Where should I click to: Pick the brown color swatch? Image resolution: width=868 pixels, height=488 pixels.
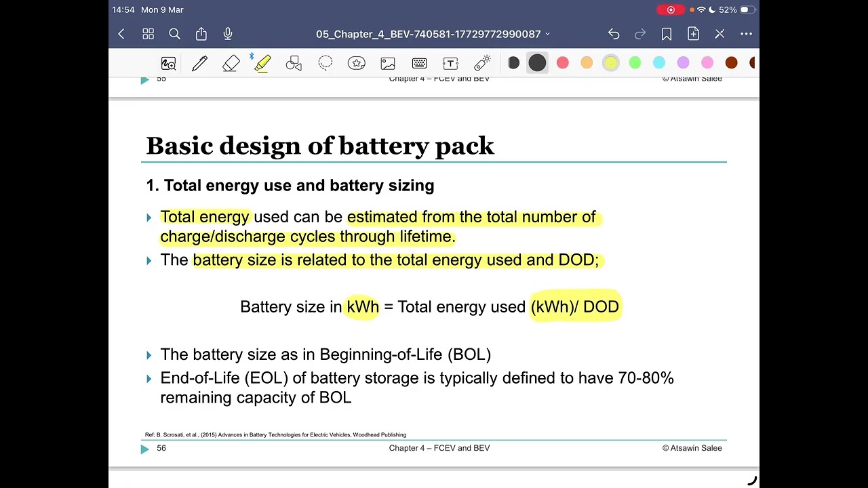731,63
